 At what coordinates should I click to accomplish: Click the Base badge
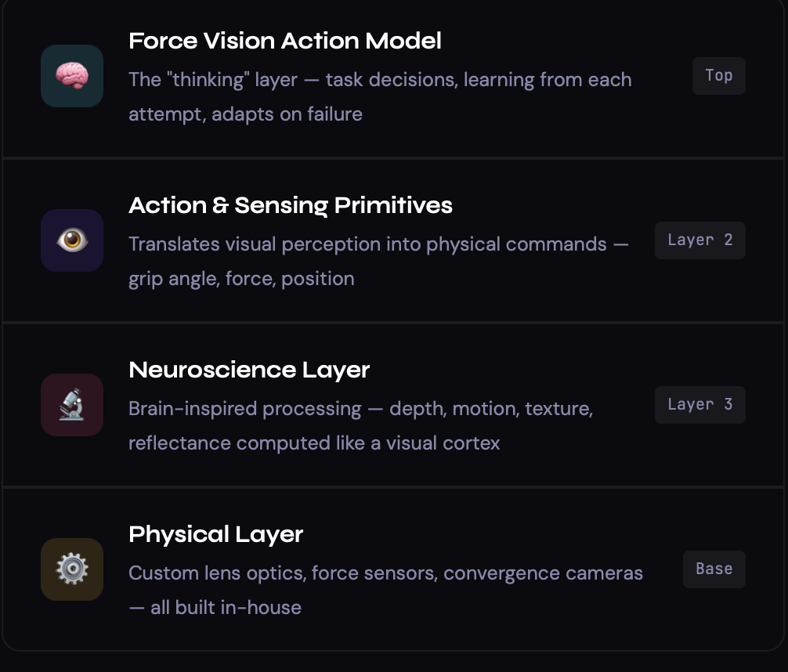[714, 569]
